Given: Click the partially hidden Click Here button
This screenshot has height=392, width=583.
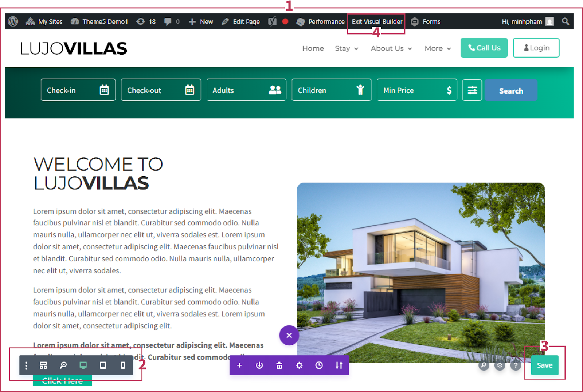Looking at the screenshot, I should (x=62, y=381).
